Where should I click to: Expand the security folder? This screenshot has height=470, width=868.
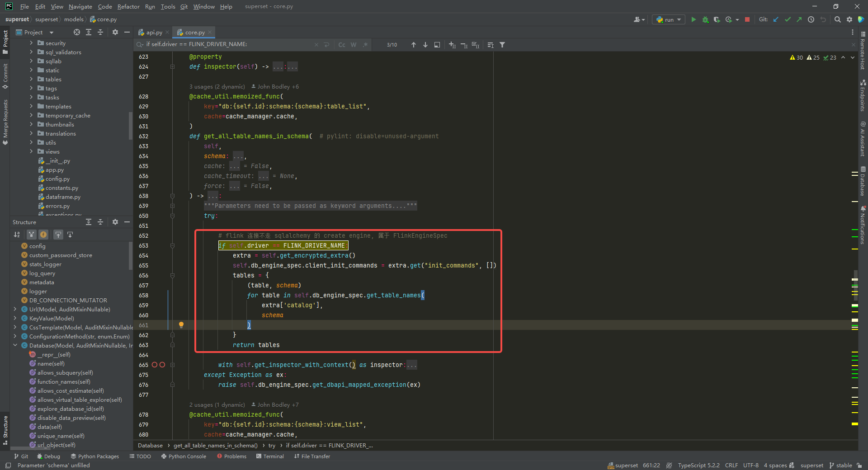[31, 43]
